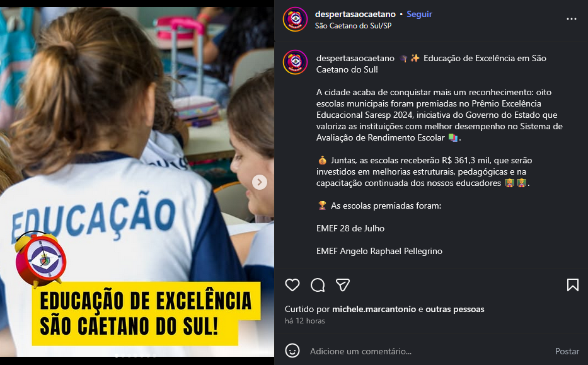The width and height of the screenshot is (588, 365).
Task: Open the São Caetano do Sul/SP location
Action: 354,26
